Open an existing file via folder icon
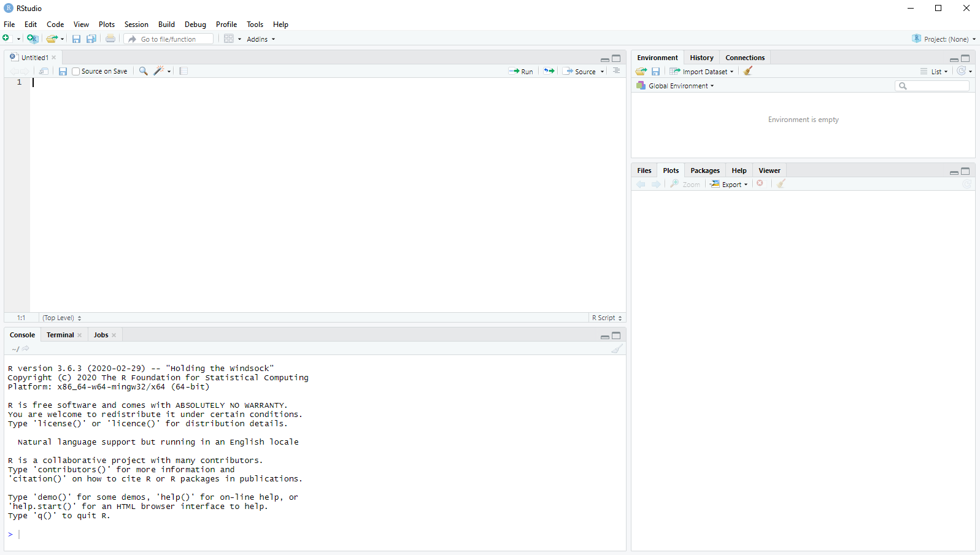 tap(52, 39)
